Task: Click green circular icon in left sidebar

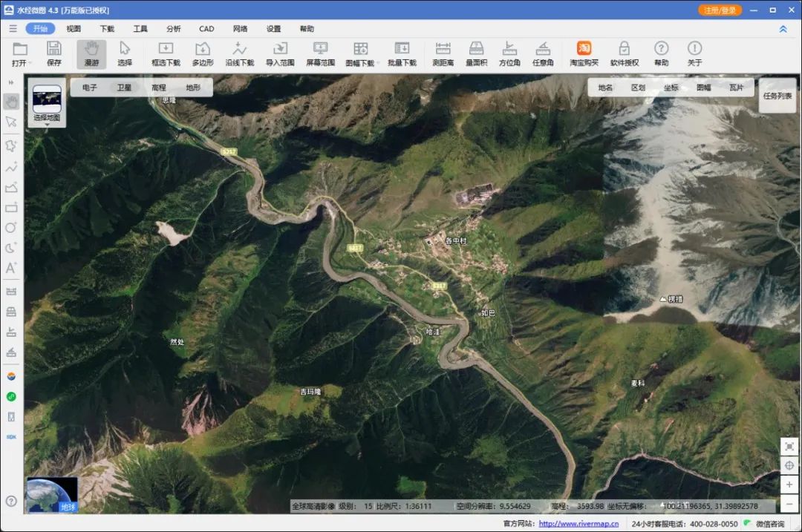Action: [x=11, y=396]
